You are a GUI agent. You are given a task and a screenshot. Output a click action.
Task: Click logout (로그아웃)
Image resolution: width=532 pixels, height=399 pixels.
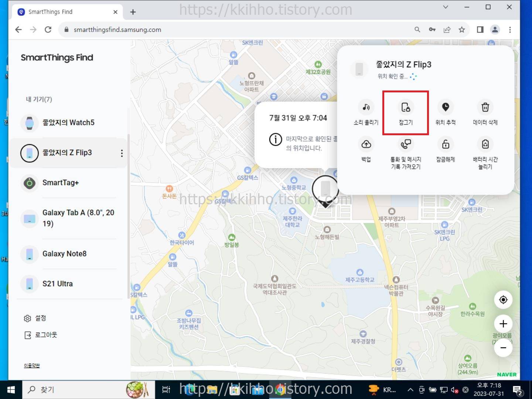[x=41, y=335]
